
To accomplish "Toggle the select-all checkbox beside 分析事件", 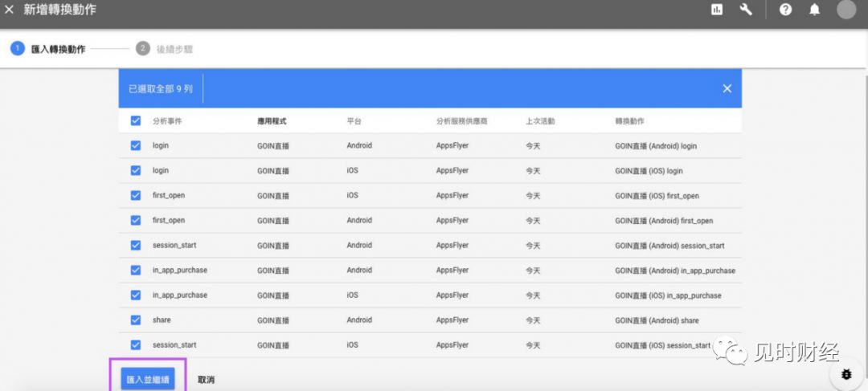I will pos(136,120).
